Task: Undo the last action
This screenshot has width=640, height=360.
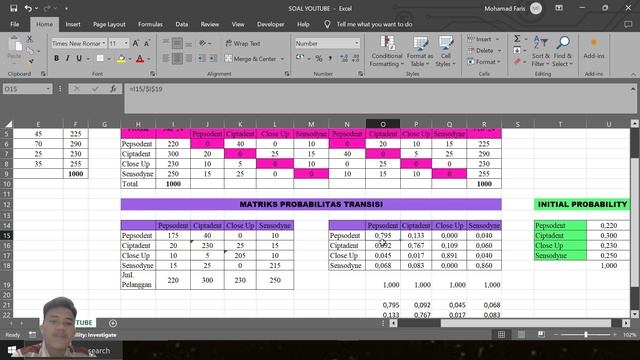Action: coord(28,8)
